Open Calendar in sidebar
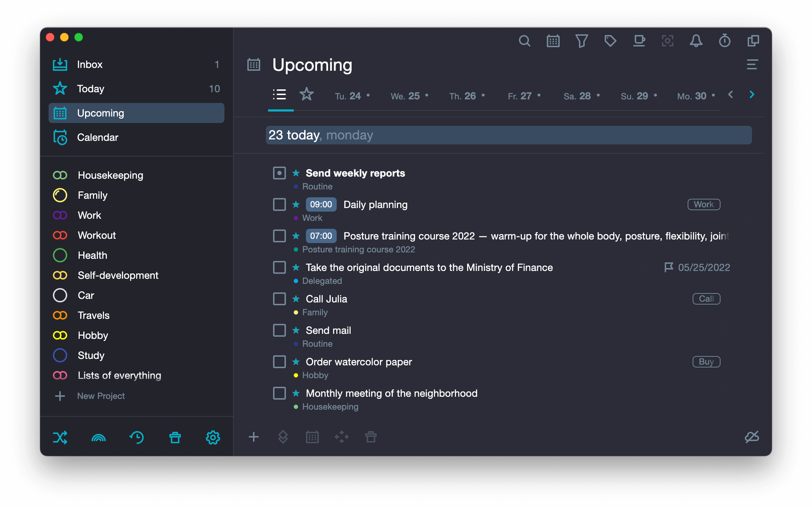Screen dimensions: 812x509 pyautogui.click(x=137, y=137)
